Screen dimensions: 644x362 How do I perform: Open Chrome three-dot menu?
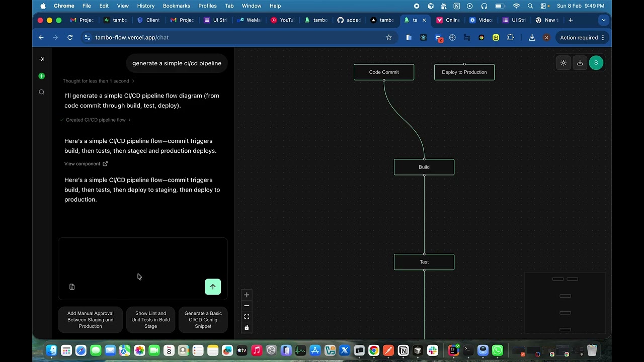(x=603, y=38)
